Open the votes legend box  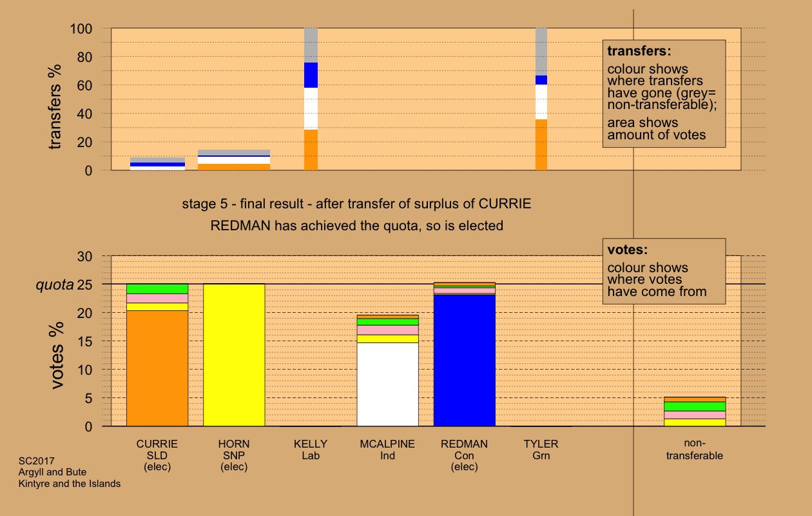tap(664, 272)
